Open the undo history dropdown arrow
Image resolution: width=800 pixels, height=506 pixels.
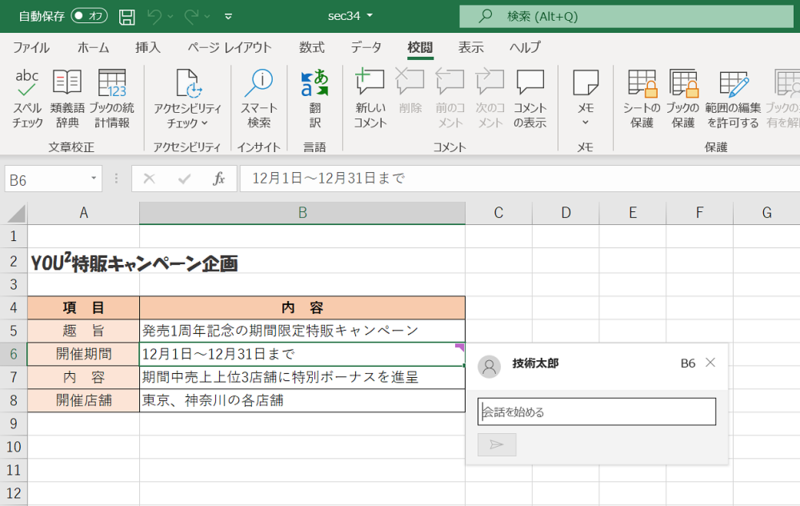[x=170, y=17]
